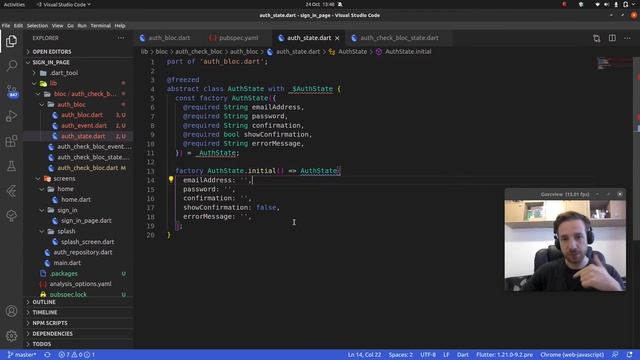640x360 pixels.
Task: Click AuthState.initial in the breadcrumb
Action: 404,52
